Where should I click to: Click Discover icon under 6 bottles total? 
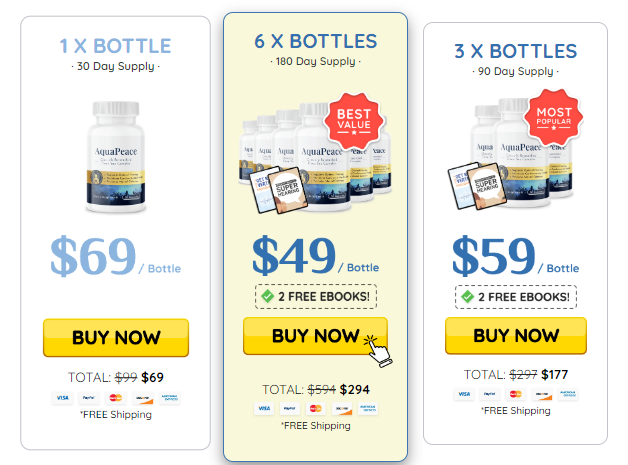point(342,409)
